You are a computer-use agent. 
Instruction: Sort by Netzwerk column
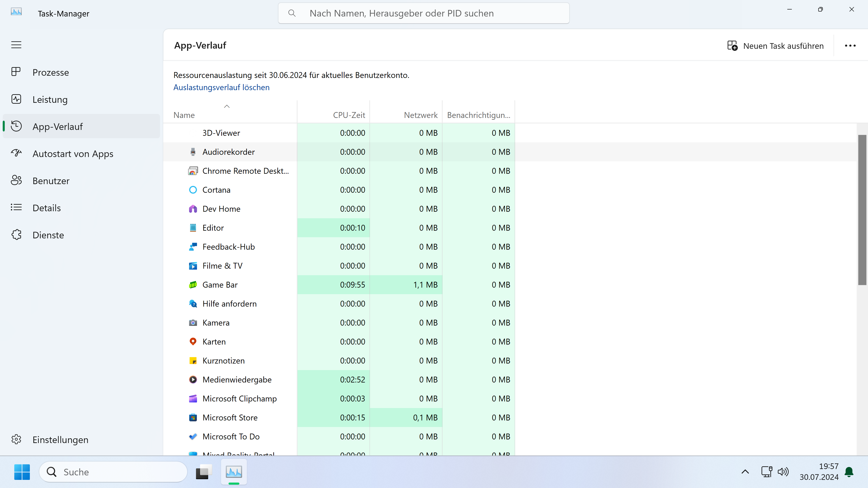coord(420,115)
